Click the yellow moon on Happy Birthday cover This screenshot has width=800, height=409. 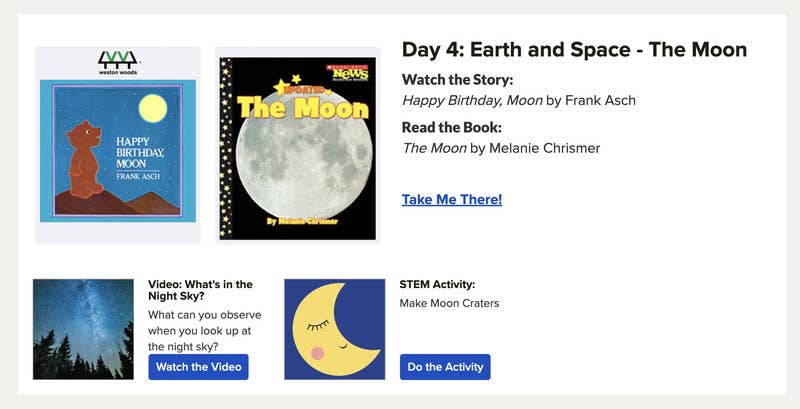[152, 107]
